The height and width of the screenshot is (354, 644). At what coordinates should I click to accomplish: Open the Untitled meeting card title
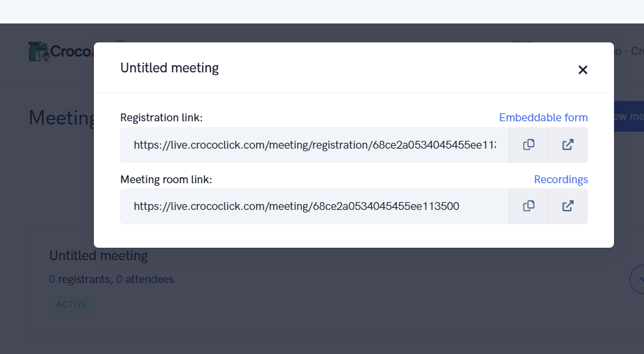98,256
